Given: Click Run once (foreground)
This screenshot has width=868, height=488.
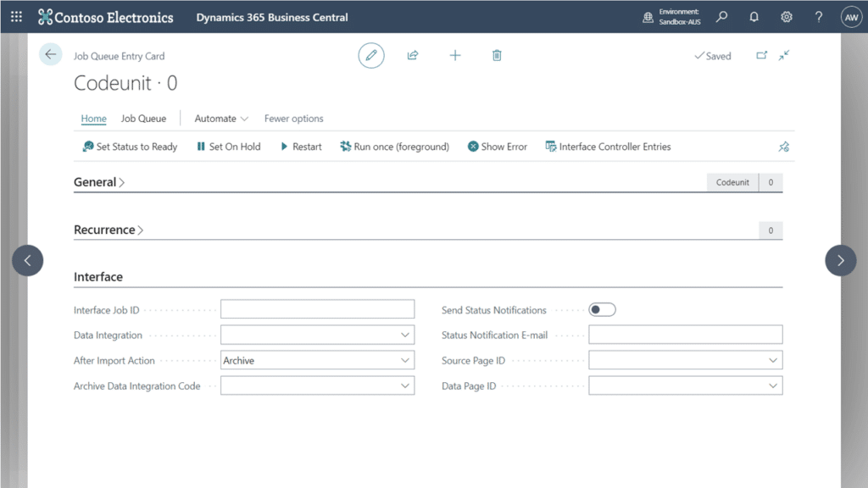Looking at the screenshot, I should point(394,146).
